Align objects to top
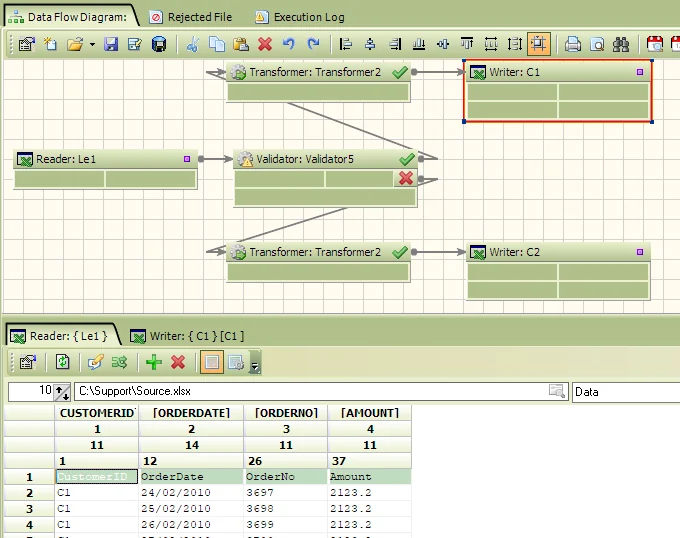The height and width of the screenshot is (538, 680). point(467,44)
